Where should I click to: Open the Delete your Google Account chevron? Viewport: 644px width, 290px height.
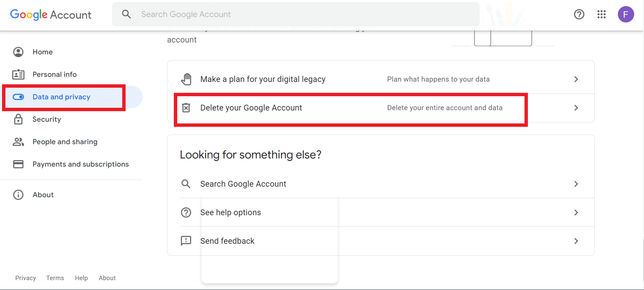click(576, 108)
